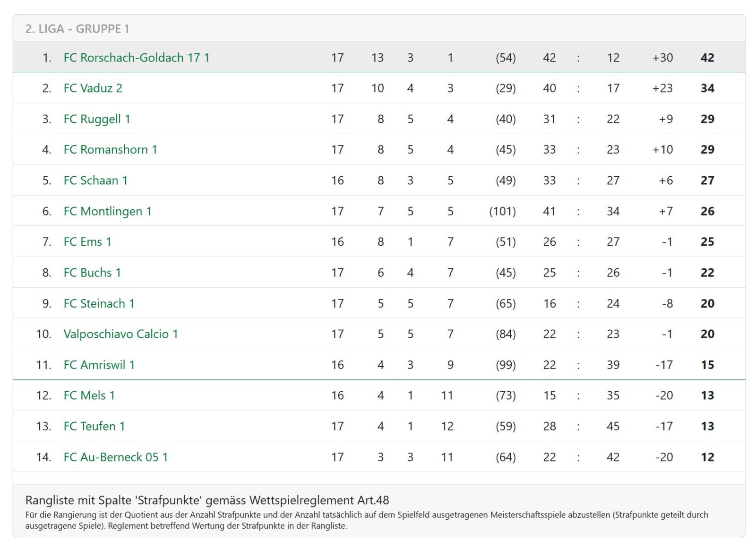Image resolution: width=756 pixels, height=549 pixels.
Task: Open FC Buchs 1 team page
Action: click(92, 273)
